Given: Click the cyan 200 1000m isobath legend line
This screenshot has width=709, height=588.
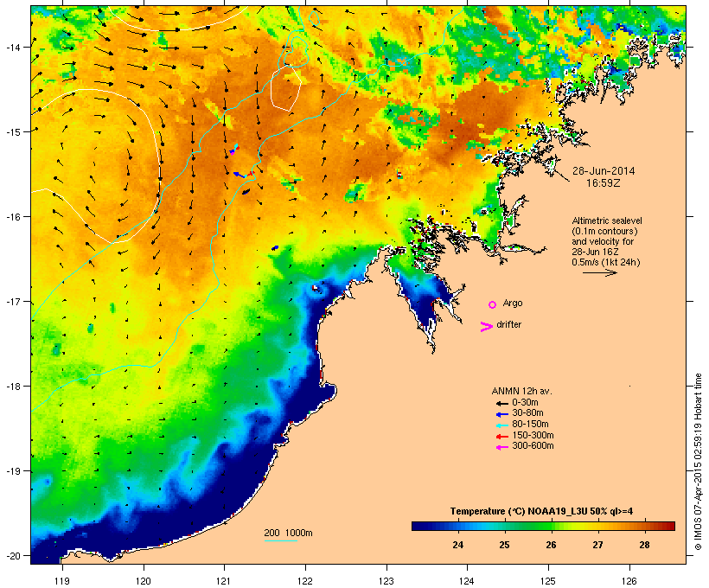Looking at the screenshot, I should [x=280, y=540].
